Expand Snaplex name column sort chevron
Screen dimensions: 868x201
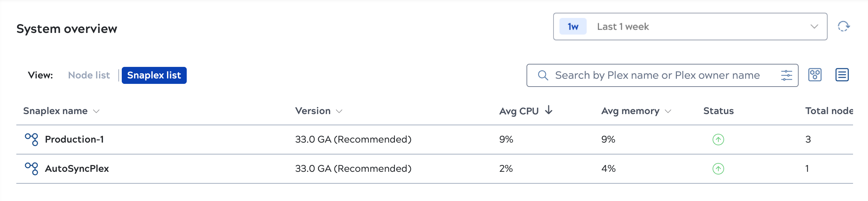coord(96,111)
